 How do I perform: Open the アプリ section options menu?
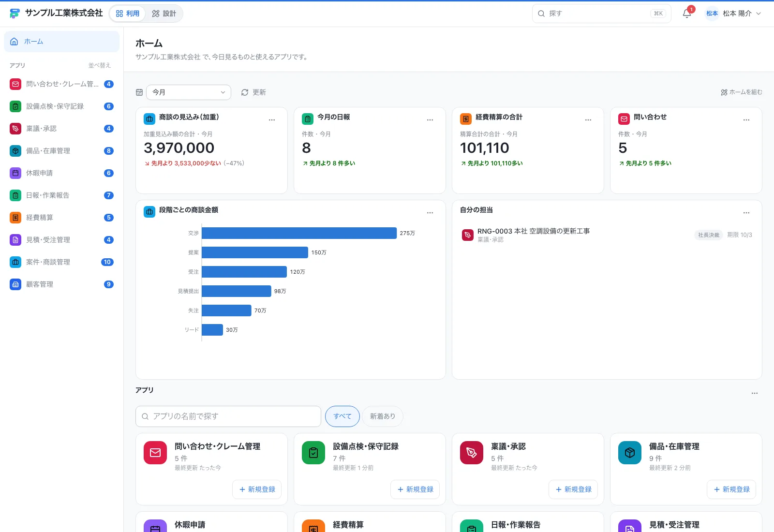(x=755, y=393)
